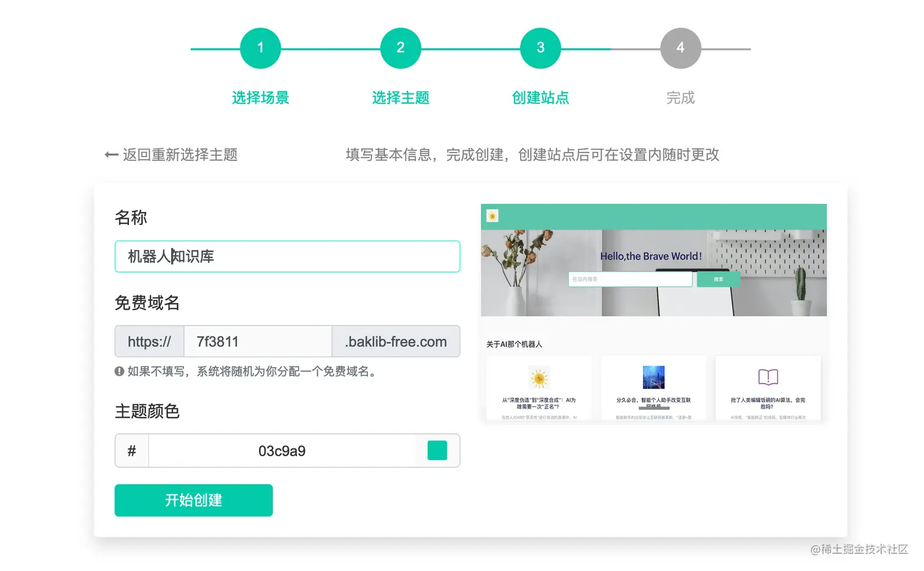Click the .baklib-free.com suffix box

(396, 341)
